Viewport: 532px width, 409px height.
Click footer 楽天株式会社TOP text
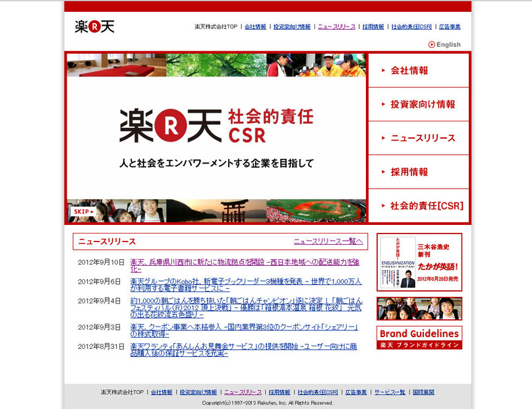(122, 392)
